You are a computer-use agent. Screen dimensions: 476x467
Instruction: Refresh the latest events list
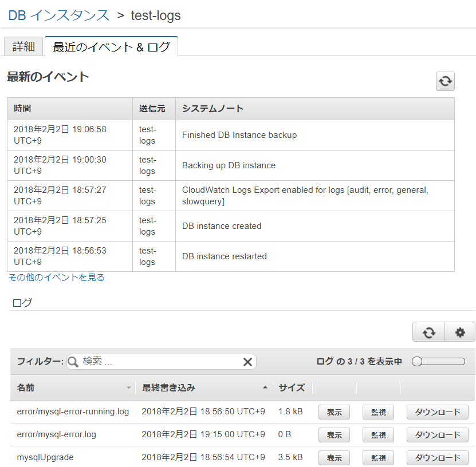click(445, 81)
